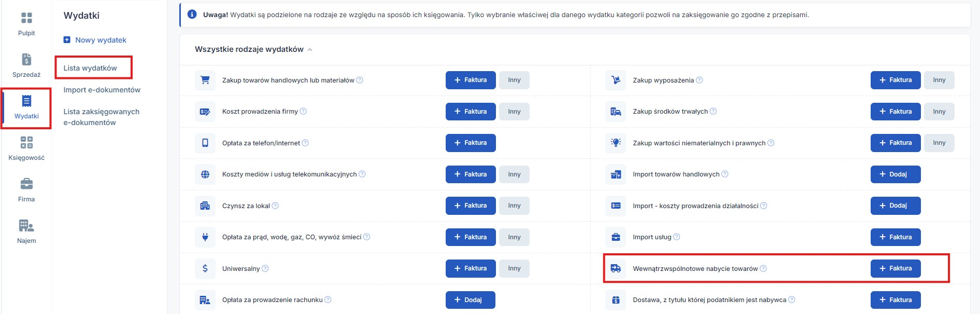Add Faktura for Opłata za telefon/internet
This screenshot has height=314, width=980.
pyautogui.click(x=470, y=143)
